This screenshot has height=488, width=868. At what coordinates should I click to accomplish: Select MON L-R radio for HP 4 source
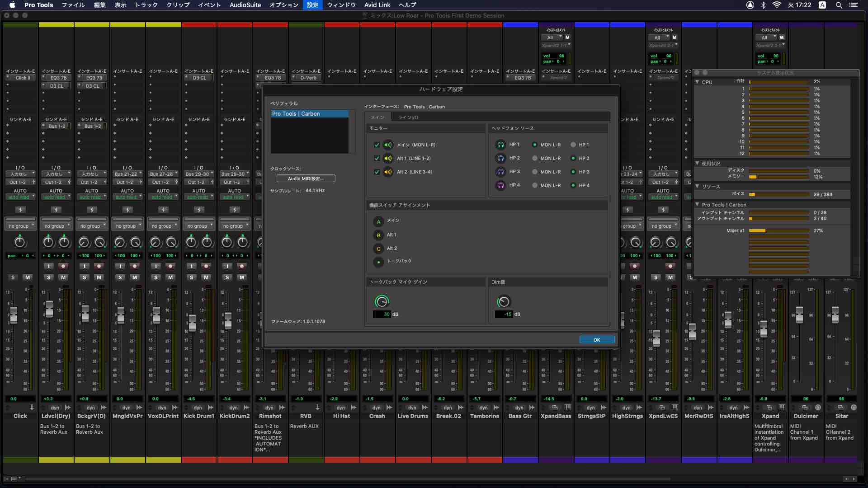point(535,186)
